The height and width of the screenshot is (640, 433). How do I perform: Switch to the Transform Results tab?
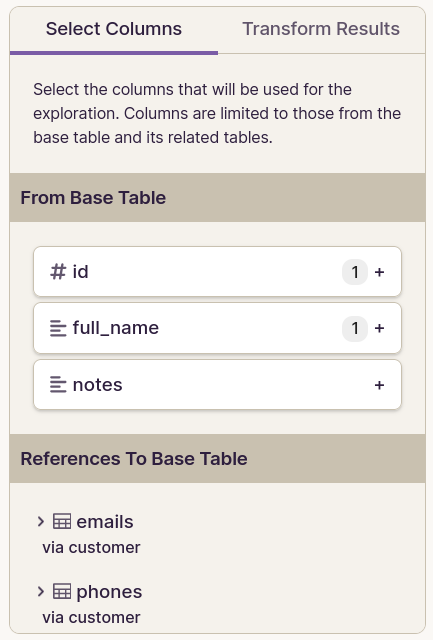321,29
